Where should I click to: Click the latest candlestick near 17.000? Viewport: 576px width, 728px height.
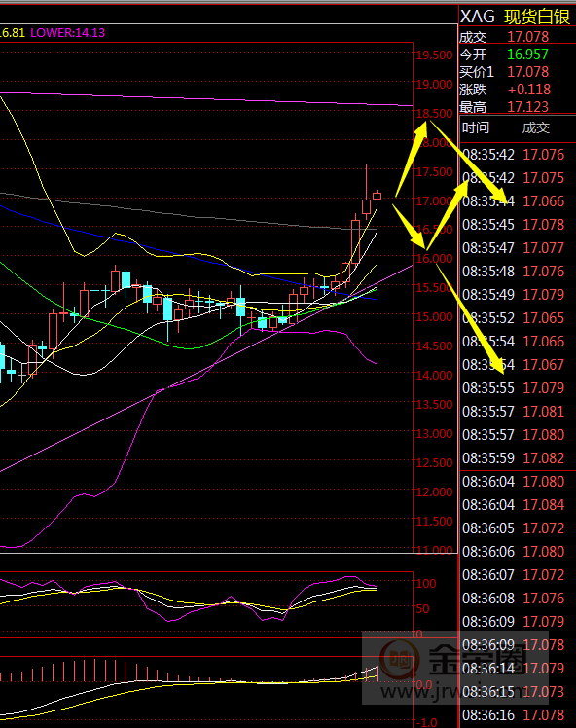377,196
